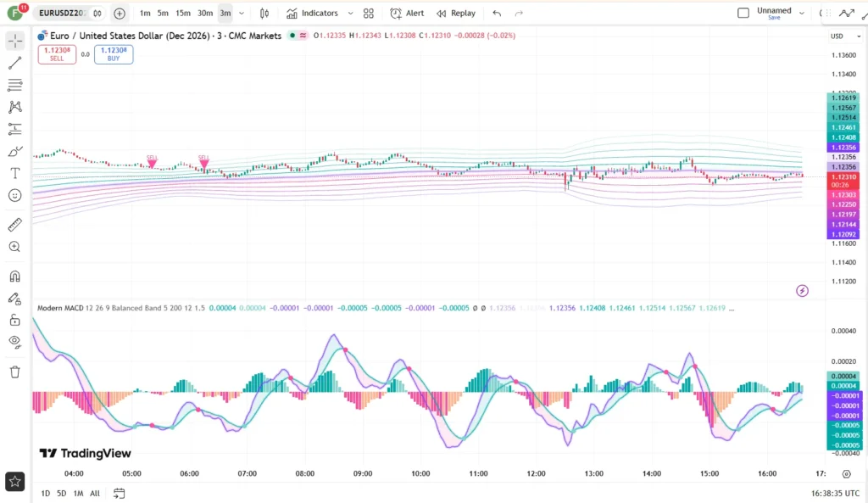Viewport: 868px width, 503px height.
Task: Redo the chart action
Action: 519,14
